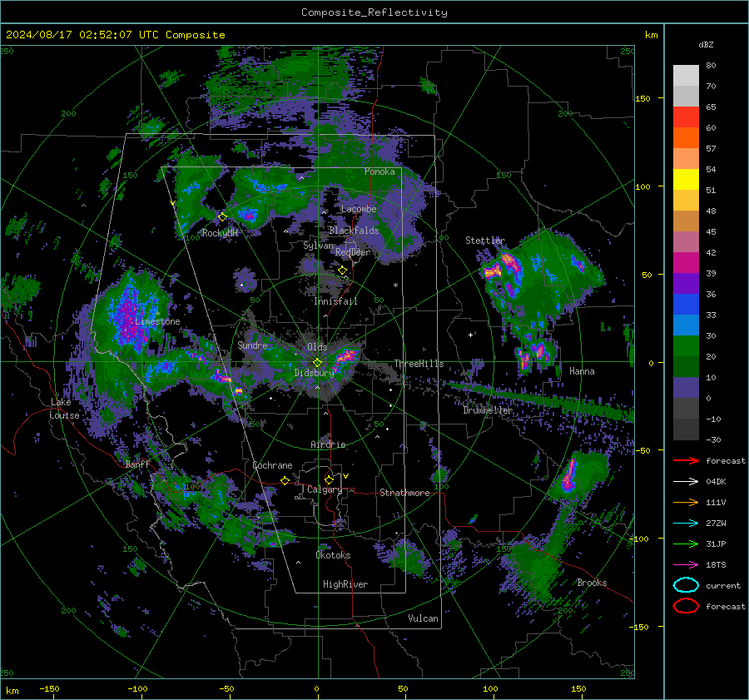Click the magenta 18TS arrow icon
This screenshot has width=749, height=700.
tap(686, 565)
